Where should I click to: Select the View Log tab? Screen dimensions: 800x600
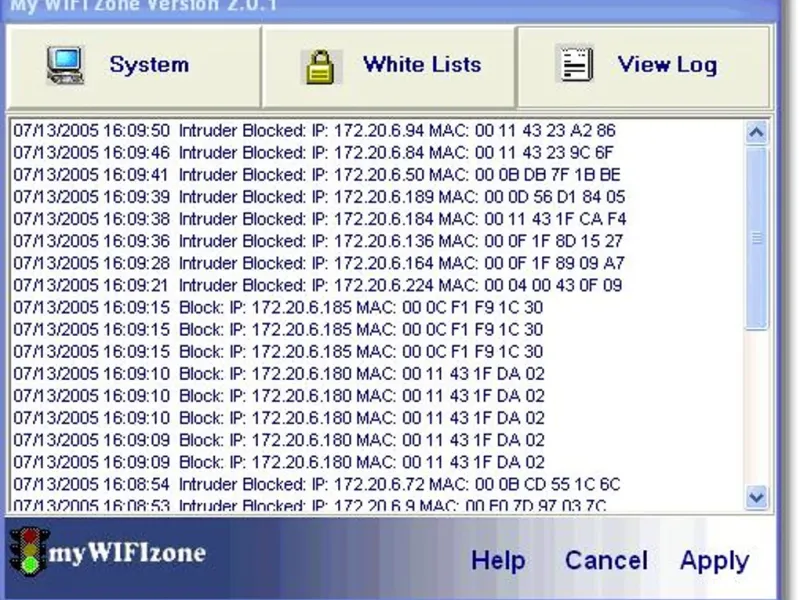[643, 67]
